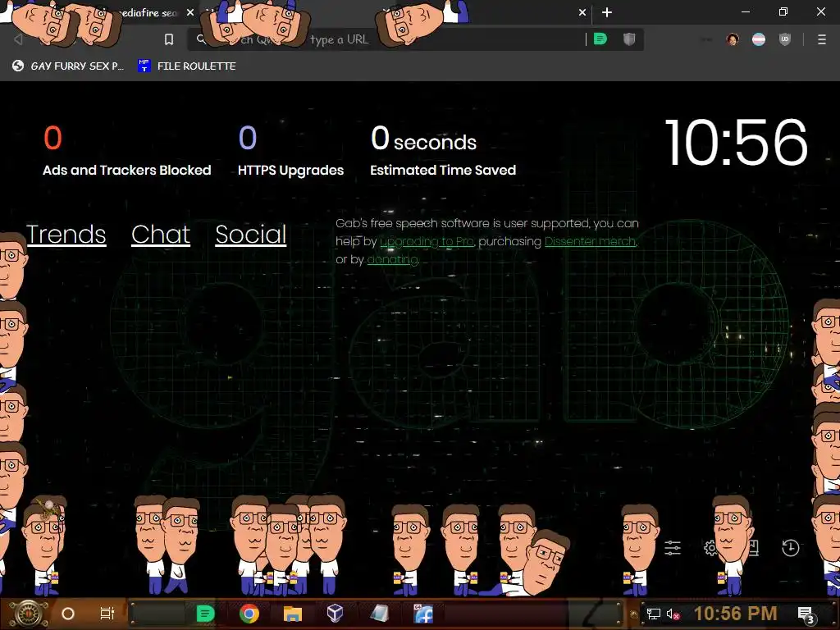
Task: Switch to Dissenter green taskbar icon
Action: tap(206, 614)
